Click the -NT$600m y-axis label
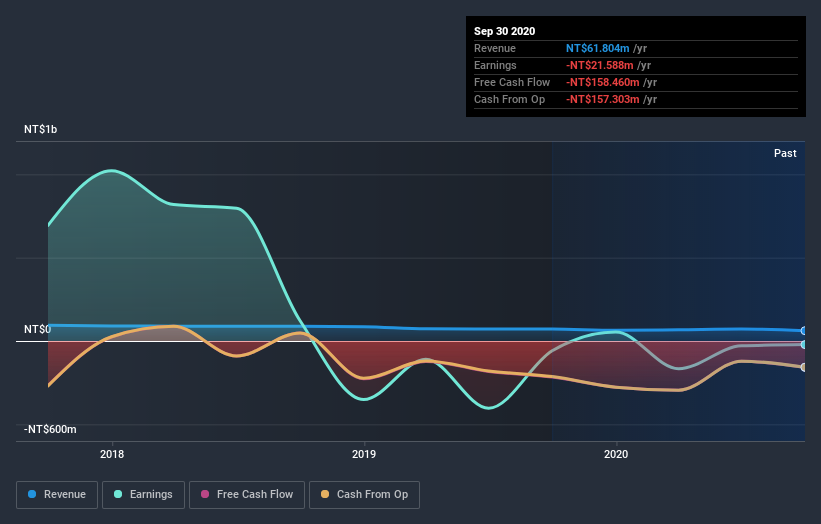Image resolution: width=821 pixels, height=524 pixels. 50,429
